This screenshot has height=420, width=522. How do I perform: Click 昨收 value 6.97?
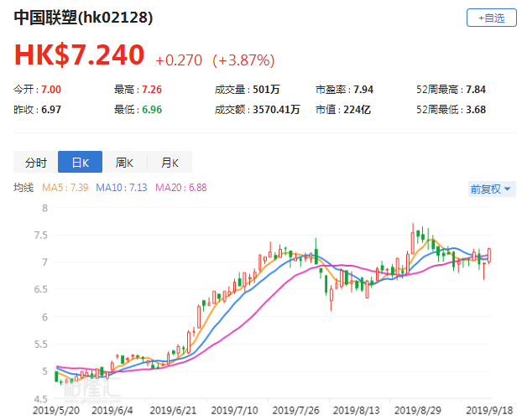pyautogui.click(x=51, y=110)
